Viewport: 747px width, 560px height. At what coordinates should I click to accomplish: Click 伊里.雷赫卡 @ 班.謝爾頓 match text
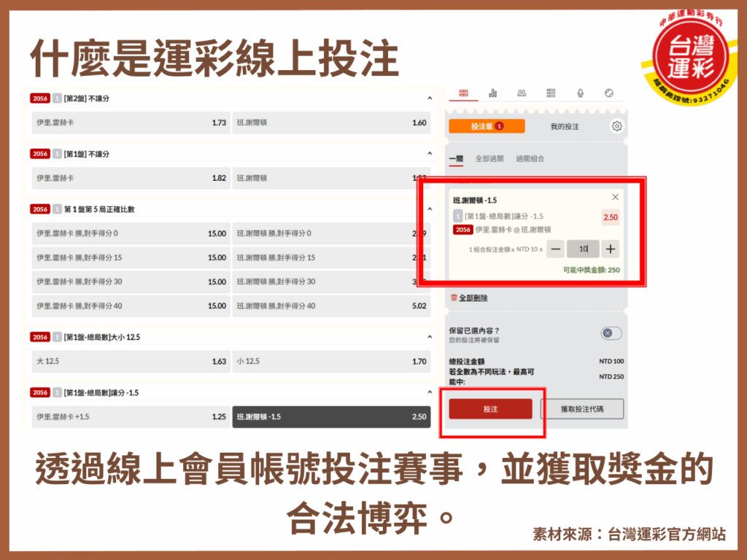click(x=513, y=230)
